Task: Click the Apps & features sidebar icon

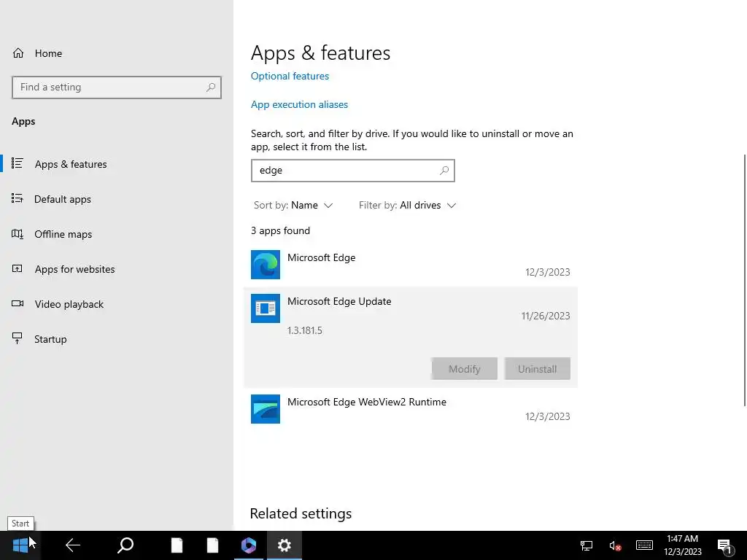Action: (x=18, y=164)
